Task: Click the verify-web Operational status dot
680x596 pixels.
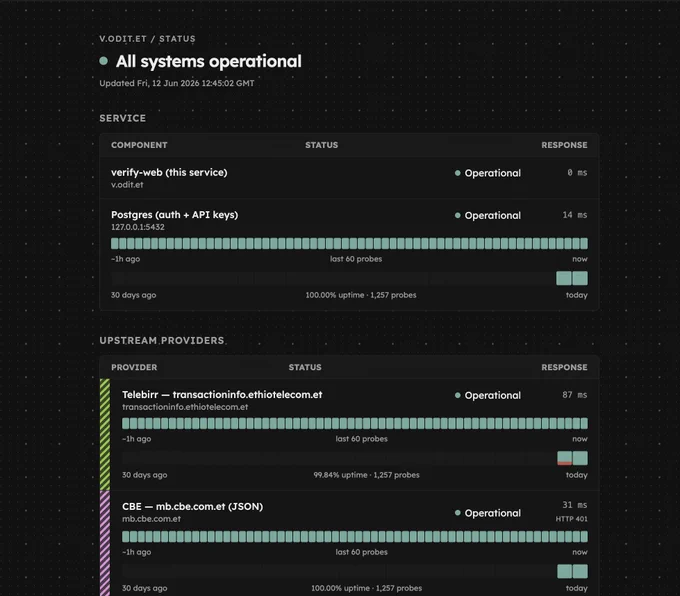Action: point(458,173)
